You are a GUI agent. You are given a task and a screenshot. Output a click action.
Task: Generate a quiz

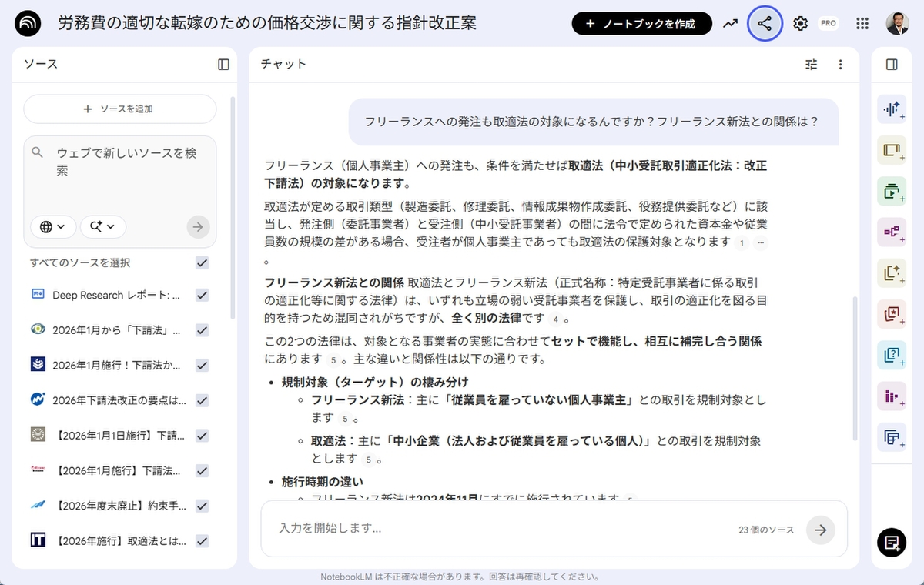pos(892,355)
